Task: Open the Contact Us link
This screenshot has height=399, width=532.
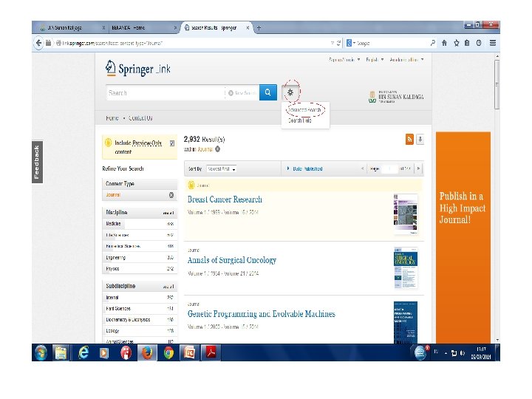Action: [140, 118]
